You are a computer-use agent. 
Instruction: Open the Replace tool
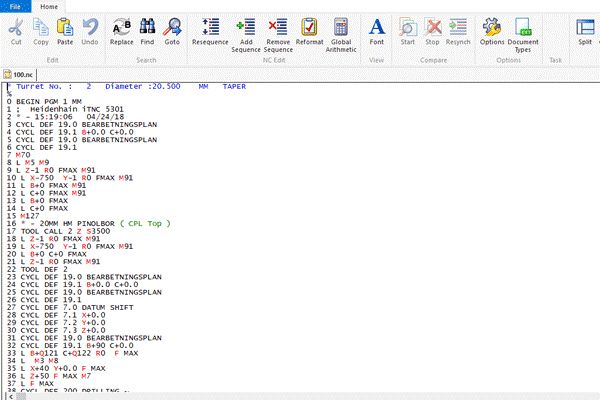(x=121, y=30)
